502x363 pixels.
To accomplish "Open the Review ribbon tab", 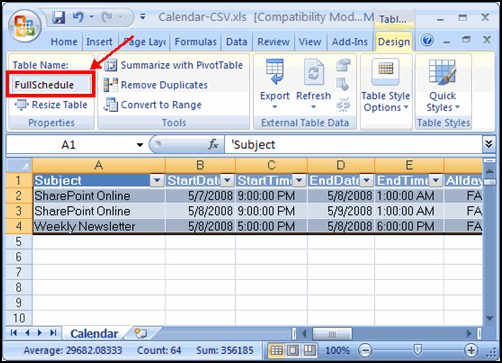I will [273, 42].
